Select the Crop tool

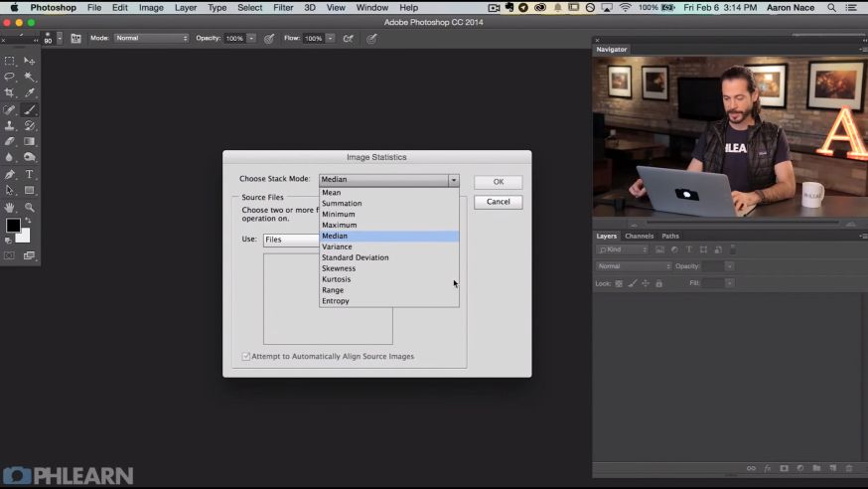(10, 92)
